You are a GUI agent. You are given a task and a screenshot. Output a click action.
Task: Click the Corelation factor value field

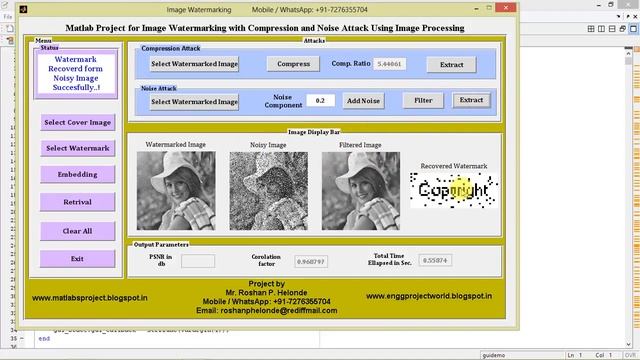(311, 262)
